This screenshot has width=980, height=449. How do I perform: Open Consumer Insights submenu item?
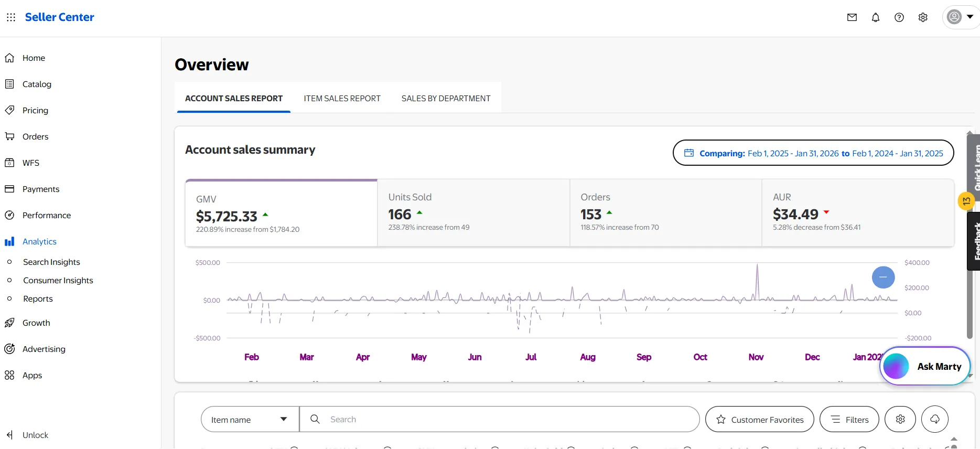coord(58,280)
